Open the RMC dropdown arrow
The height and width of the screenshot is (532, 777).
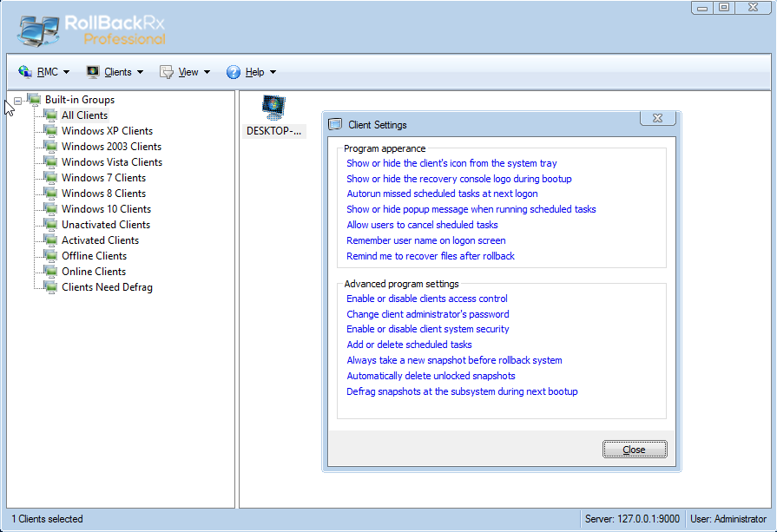67,72
